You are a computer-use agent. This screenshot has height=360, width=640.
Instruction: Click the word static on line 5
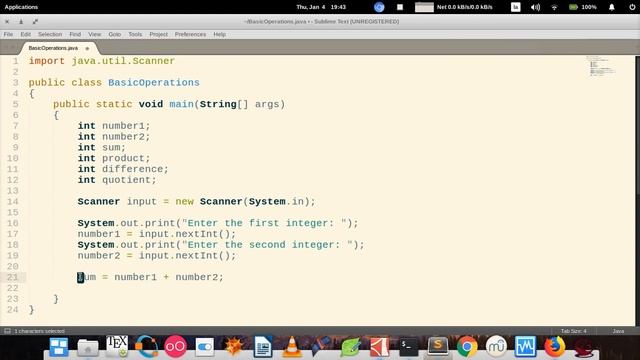(x=114, y=104)
